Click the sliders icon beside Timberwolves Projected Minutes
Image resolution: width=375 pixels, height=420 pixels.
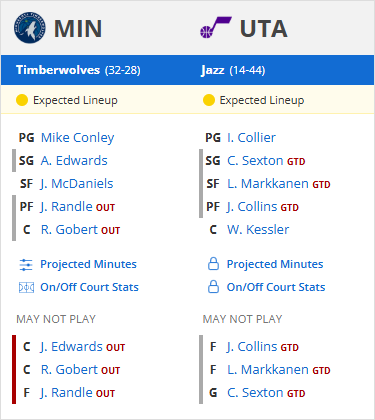point(26,265)
